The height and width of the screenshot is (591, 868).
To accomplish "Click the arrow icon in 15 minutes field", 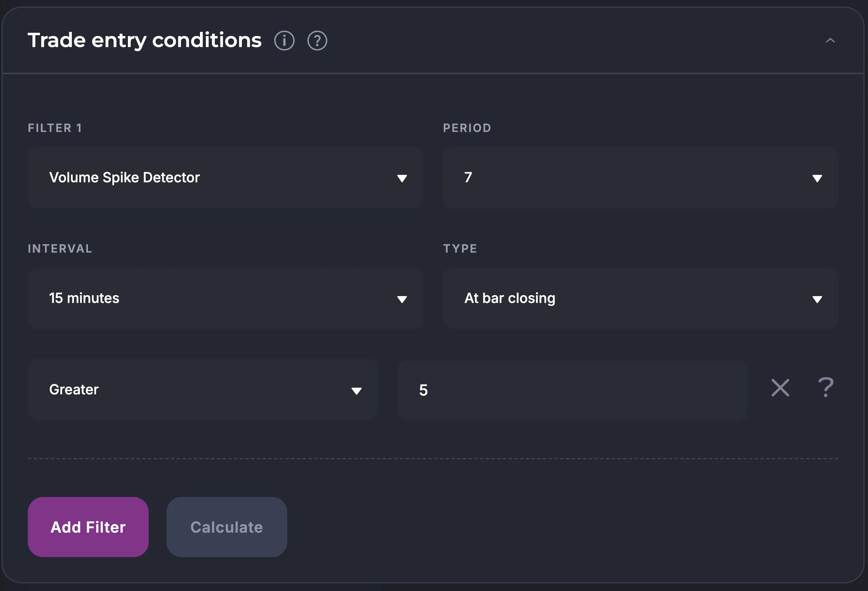I will point(402,299).
